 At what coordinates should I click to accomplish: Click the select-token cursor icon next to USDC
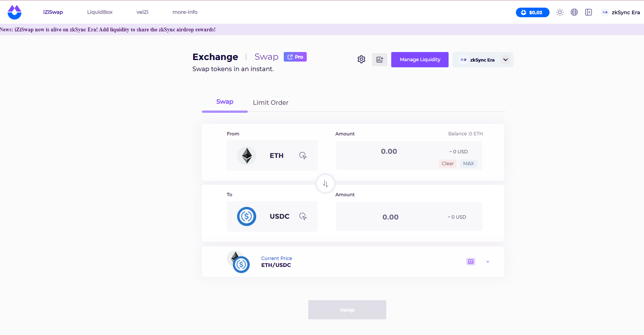tap(303, 216)
